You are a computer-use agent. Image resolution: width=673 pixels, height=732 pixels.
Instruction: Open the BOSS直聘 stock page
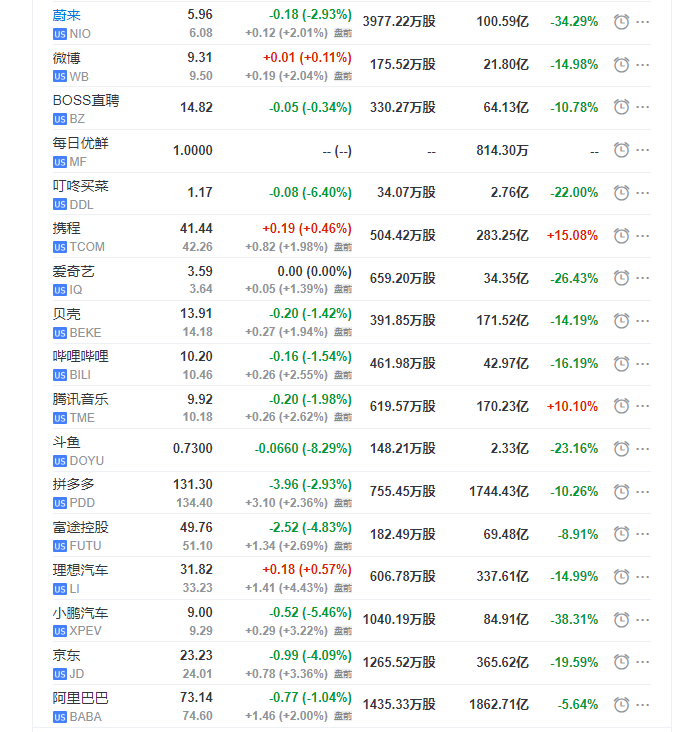pyautogui.click(x=86, y=100)
